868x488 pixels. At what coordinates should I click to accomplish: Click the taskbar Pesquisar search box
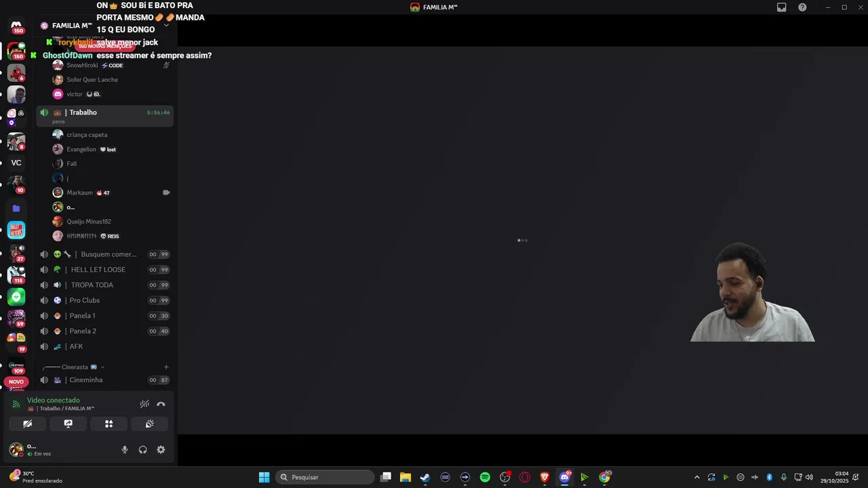(325, 477)
